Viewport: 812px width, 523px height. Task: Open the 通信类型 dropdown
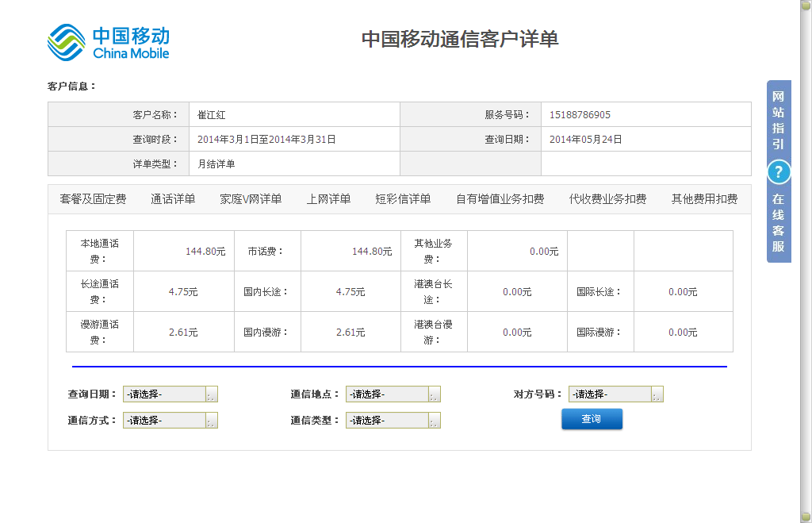coord(393,421)
